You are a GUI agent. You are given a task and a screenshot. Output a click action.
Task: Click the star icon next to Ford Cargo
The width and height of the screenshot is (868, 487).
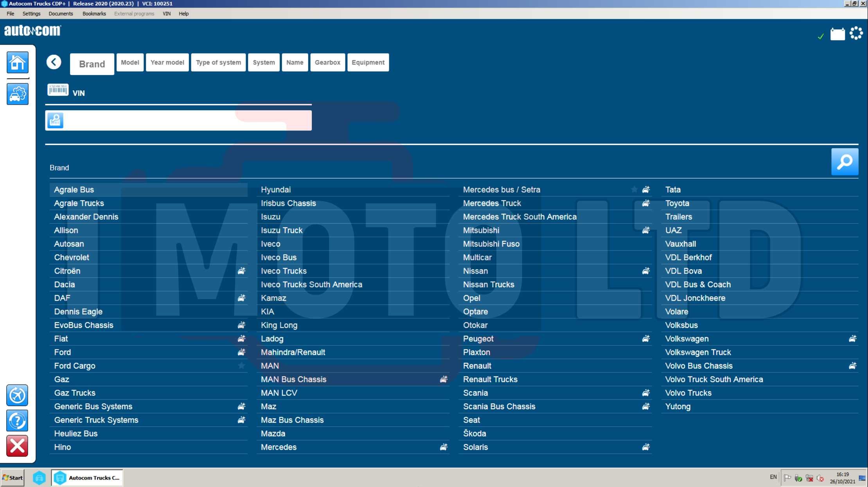click(x=242, y=365)
